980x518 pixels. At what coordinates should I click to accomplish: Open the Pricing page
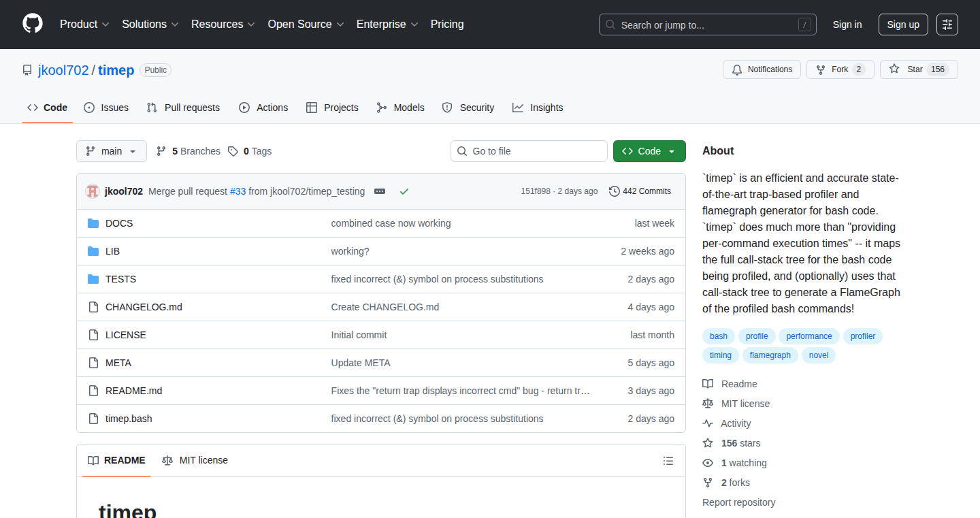coord(447,24)
